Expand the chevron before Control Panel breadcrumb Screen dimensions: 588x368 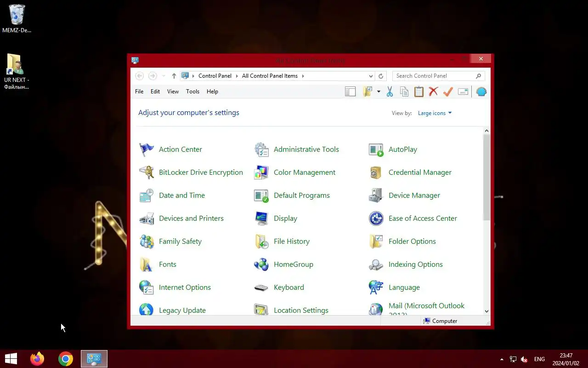193,76
